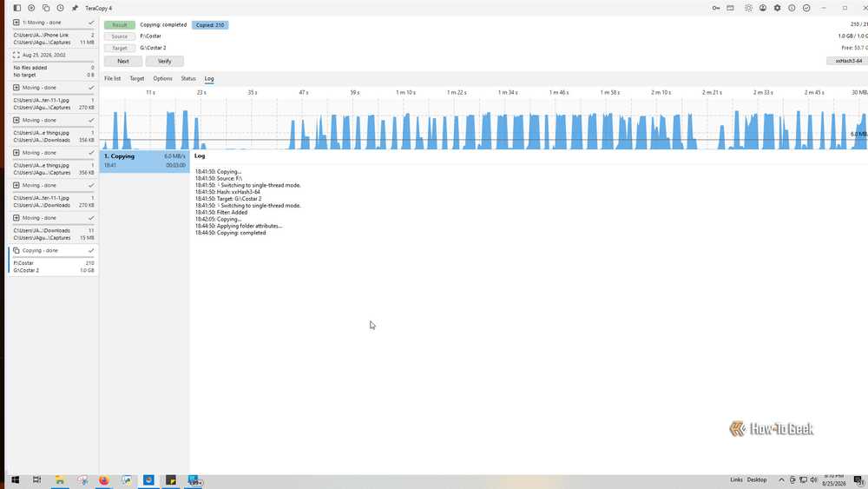This screenshot has height=489, width=868.
Task: Select the '1. Copying' operation entry
Action: [144, 162]
